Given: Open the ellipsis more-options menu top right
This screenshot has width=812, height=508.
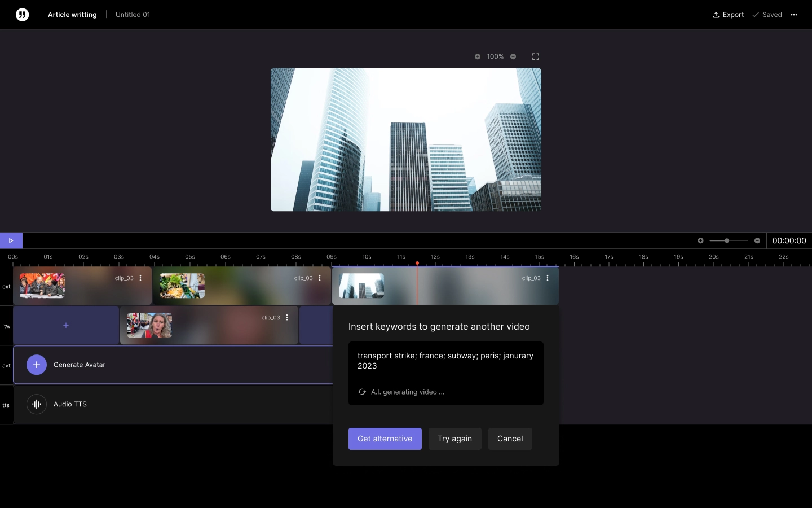Looking at the screenshot, I should pos(793,15).
